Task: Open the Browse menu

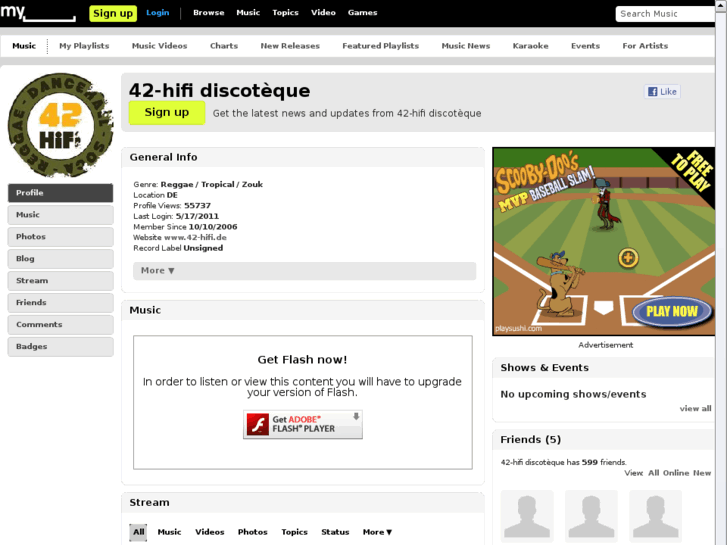Action: coord(209,13)
